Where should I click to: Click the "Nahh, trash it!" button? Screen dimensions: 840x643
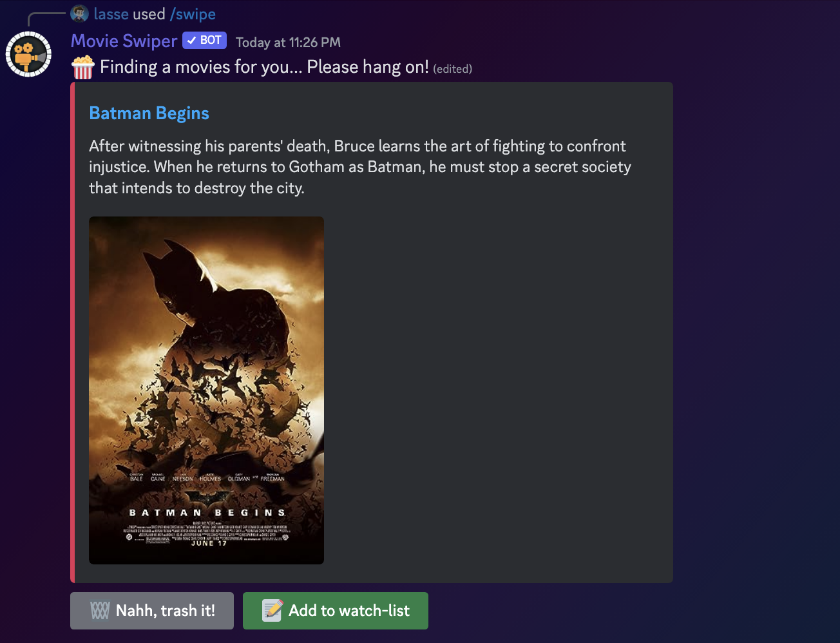[x=152, y=611]
